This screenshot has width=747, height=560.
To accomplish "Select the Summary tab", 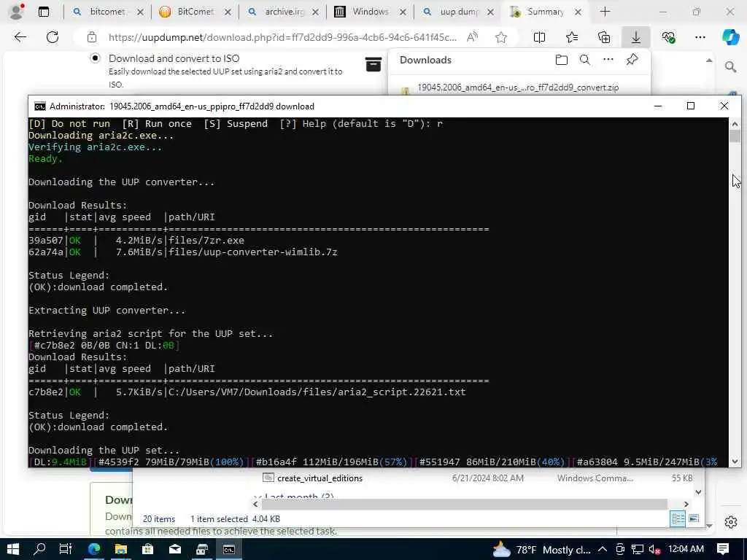I will coord(546,12).
